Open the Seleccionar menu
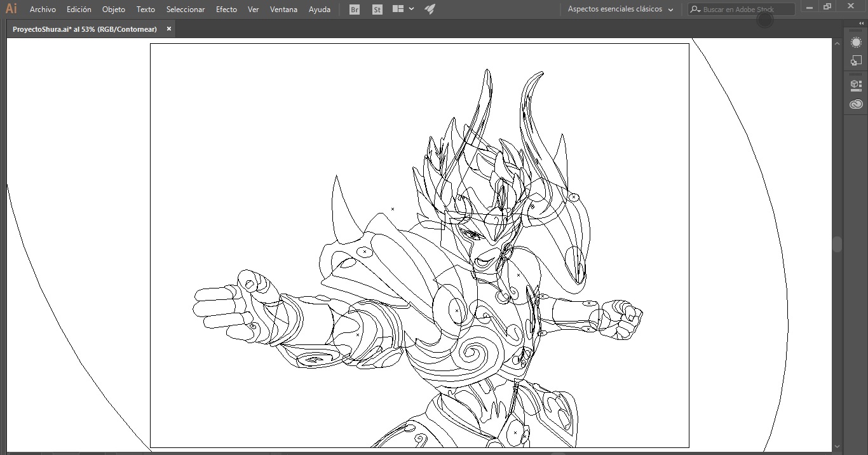This screenshot has width=868, height=455. coord(186,10)
